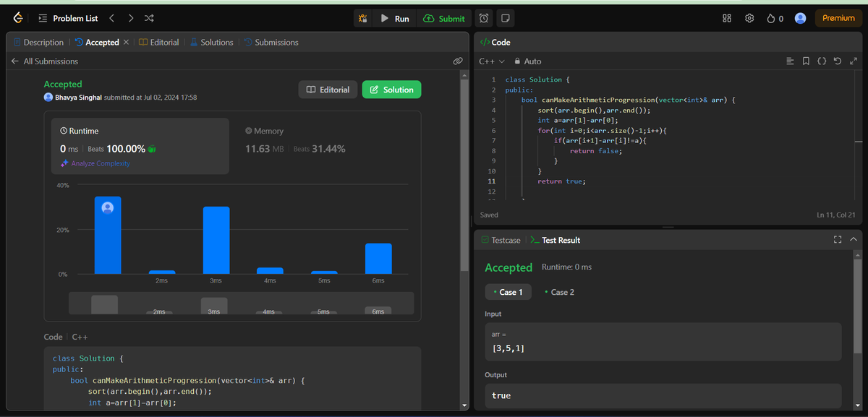Click the bookmark icon in editor toolbar
The image size is (868, 417).
click(x=806, y=61)
